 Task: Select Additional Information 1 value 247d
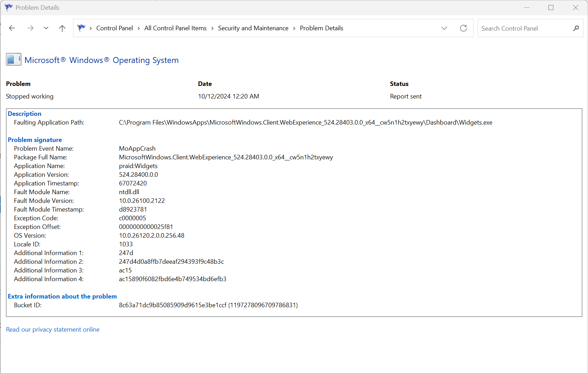pos(126,253)
